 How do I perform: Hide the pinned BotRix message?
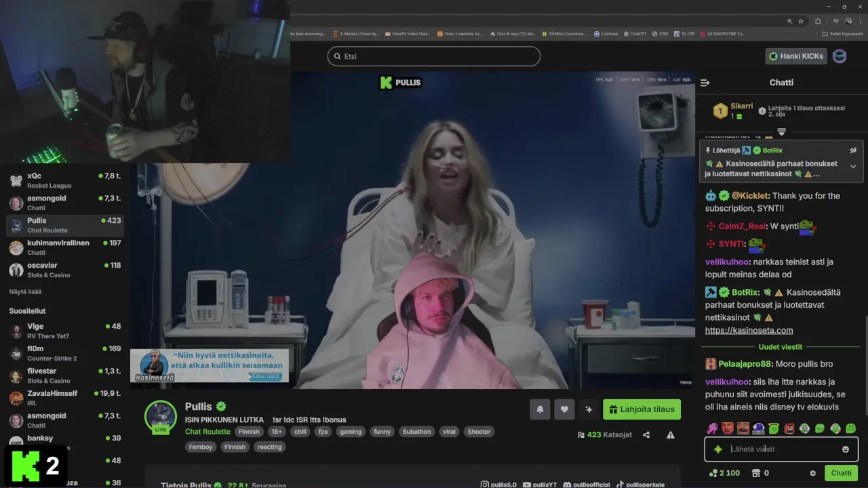853,150
